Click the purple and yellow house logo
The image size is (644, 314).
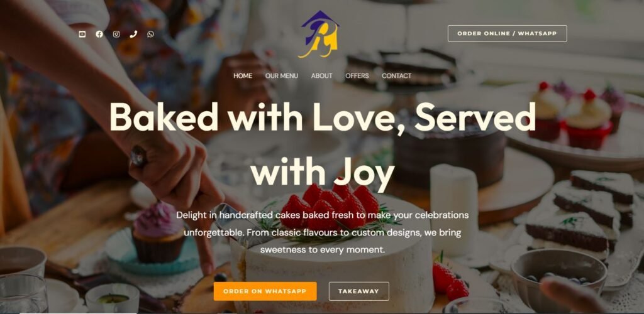(x=320, y=34)
